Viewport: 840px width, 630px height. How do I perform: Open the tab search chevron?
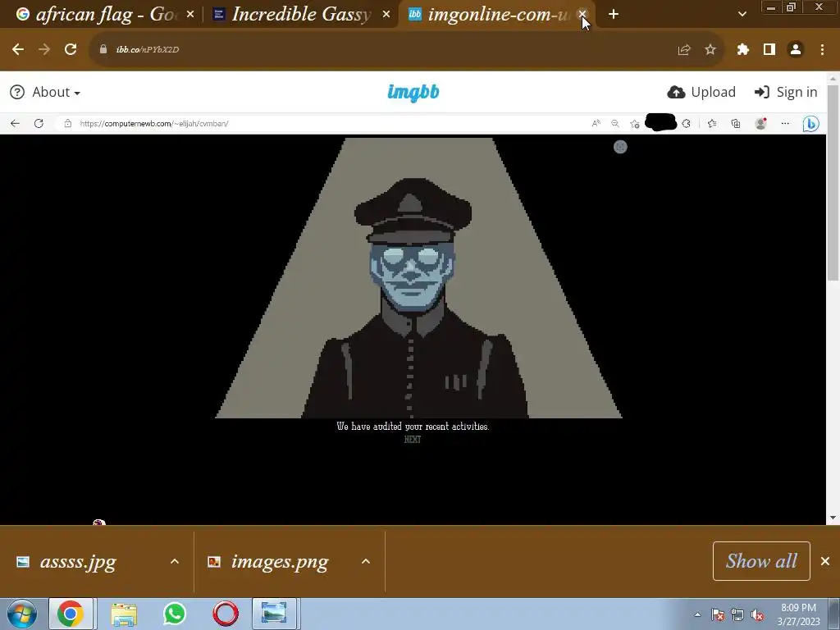[742, 15]
